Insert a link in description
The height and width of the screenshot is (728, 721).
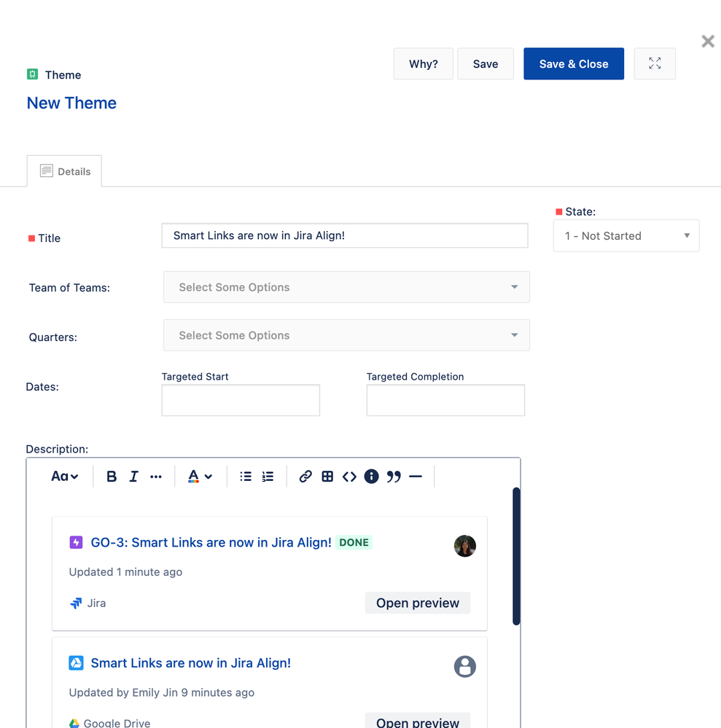click(x=305, y=477)
